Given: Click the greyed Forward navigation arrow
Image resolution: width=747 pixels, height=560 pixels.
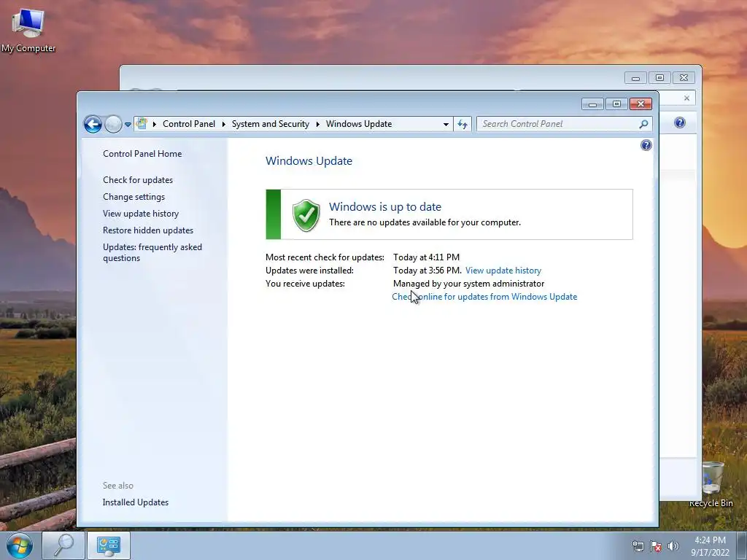Looking at the screenshot, I should (x=113, y=124).
